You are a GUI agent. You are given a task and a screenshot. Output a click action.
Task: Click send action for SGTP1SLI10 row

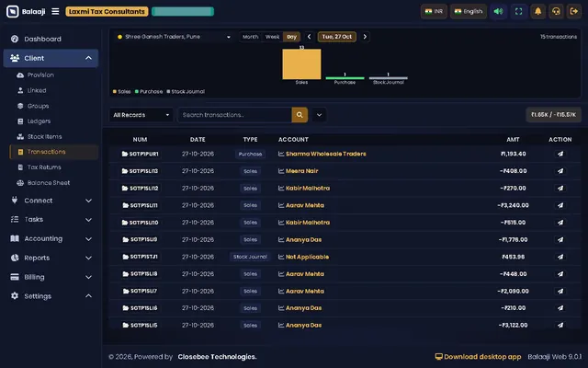560,223
